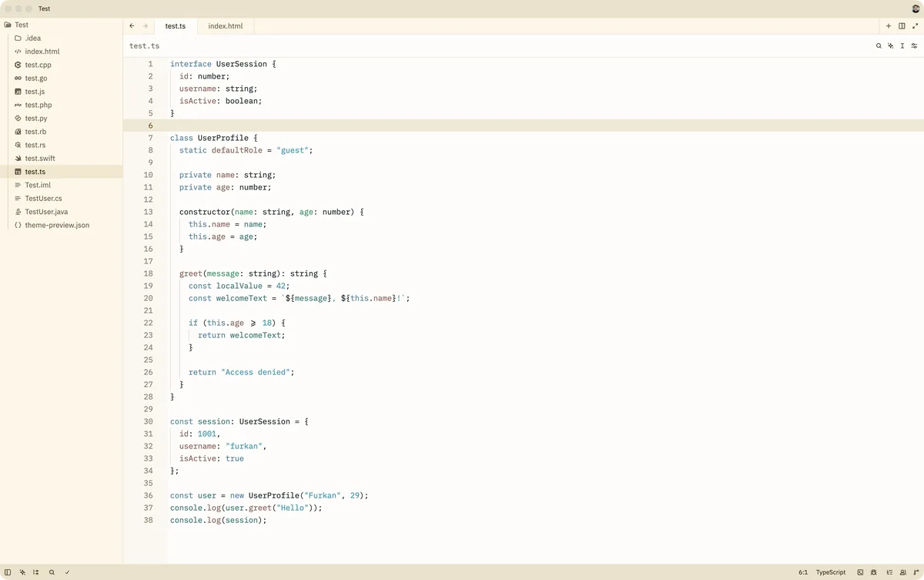Trigger the inline assist sparkle in the editor toolbar
This screenshot has width=924, height=580.
click(891, 46)
